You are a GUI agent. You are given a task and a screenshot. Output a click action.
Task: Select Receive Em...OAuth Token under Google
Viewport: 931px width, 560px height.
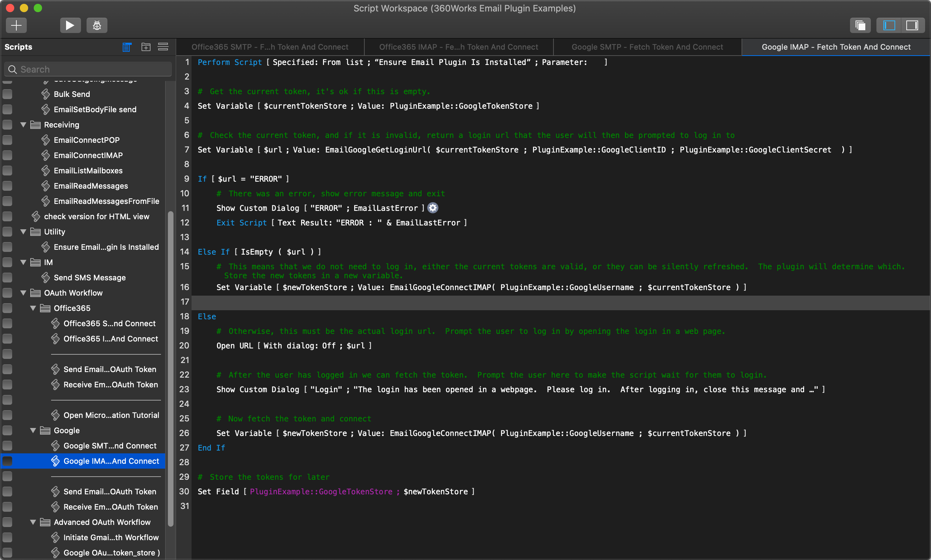click(111, 507)
